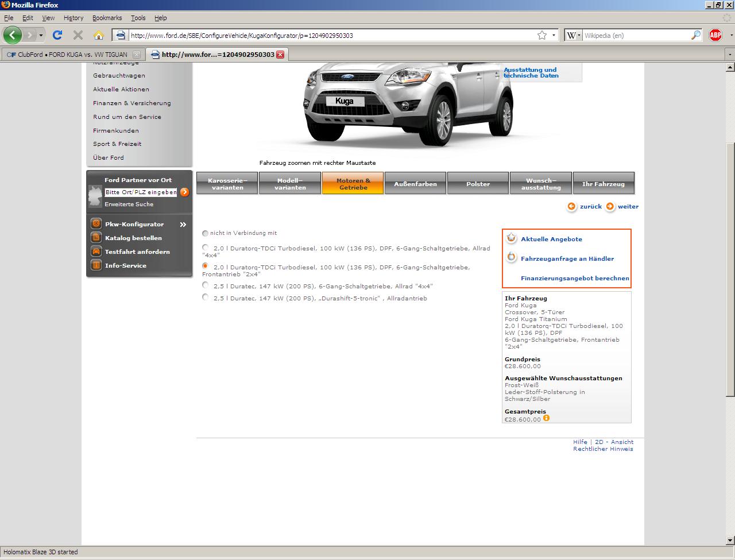The height and width of the screenshot is (560, 735).
Task: Select 2,5 l Duratec 6-Gang-Schaltgetriebe option
Action: click(206, 285)
